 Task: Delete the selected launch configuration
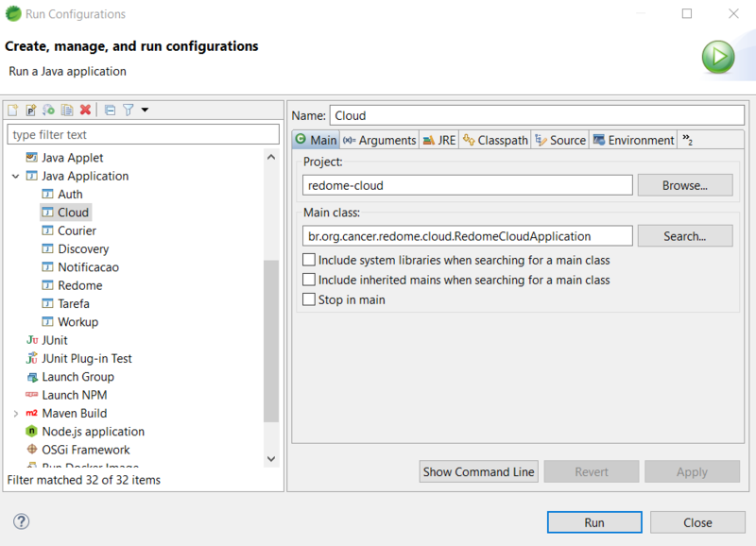coord(85,111)
